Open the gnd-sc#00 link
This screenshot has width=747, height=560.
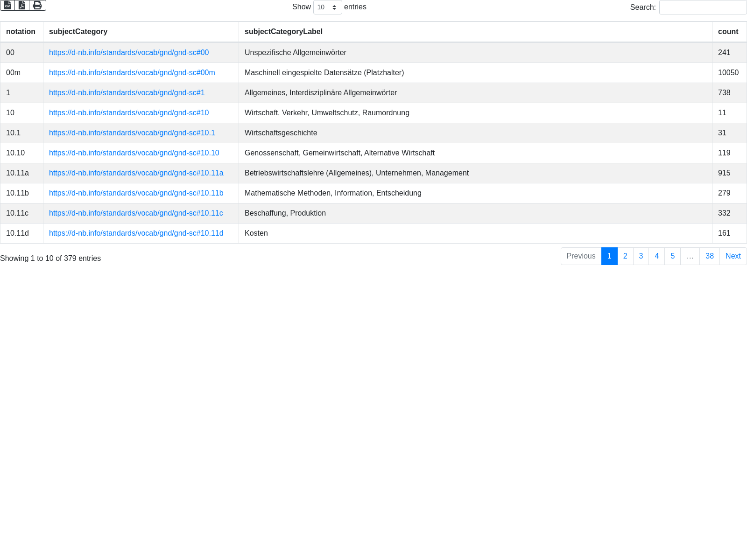129,53
